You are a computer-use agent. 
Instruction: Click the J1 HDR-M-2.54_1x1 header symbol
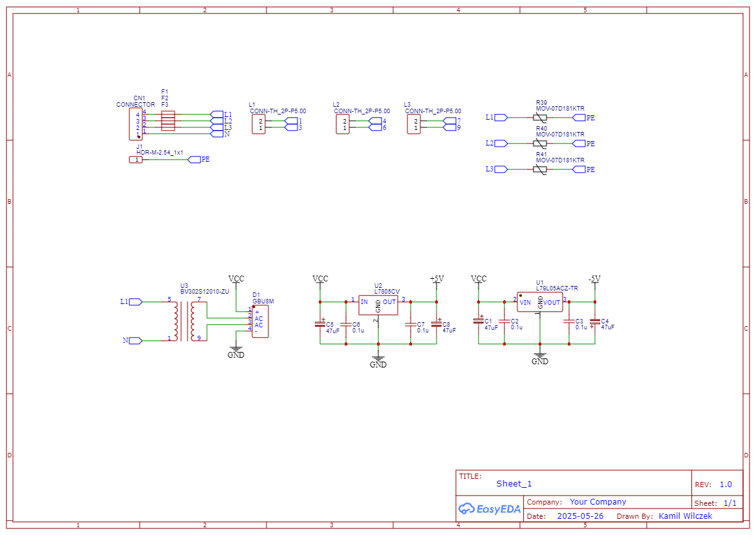click(136, 160)
